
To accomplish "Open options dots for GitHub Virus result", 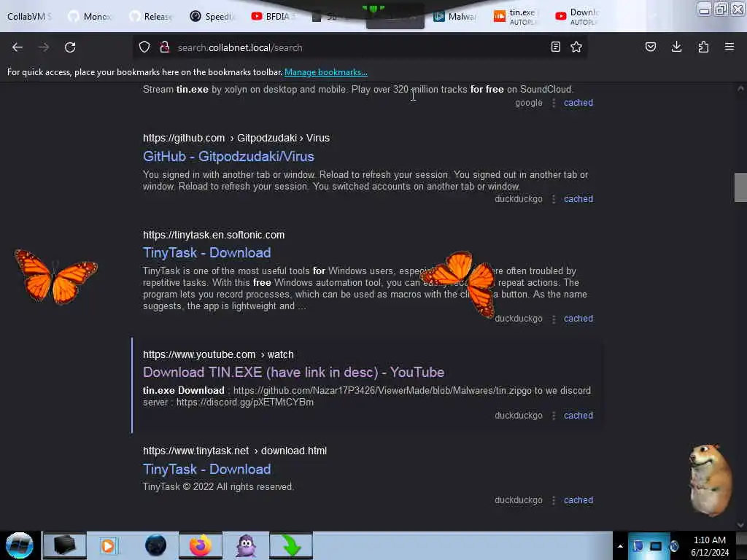I will [x=554, y=199].
